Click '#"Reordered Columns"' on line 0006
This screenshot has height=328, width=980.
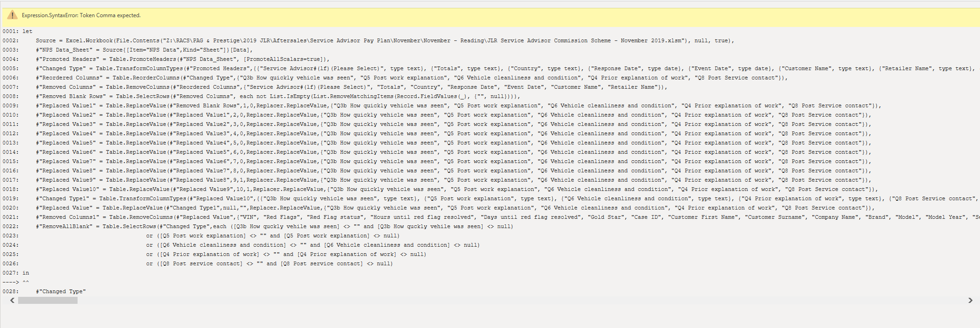[69, 78]
